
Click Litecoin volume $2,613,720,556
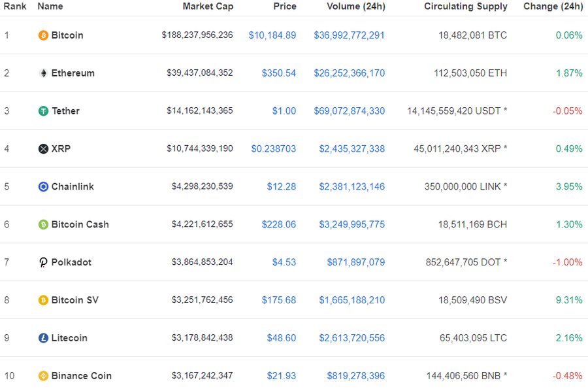tap(351, 338)
